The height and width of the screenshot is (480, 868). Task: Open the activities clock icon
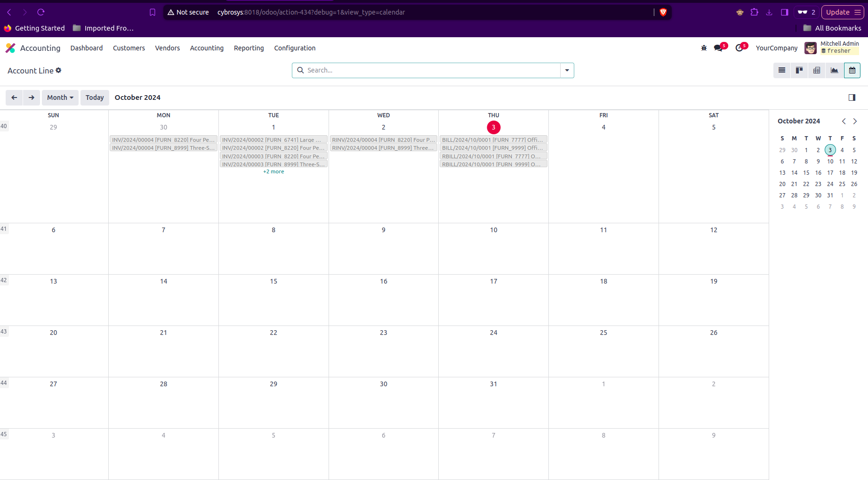coord(739,48)
